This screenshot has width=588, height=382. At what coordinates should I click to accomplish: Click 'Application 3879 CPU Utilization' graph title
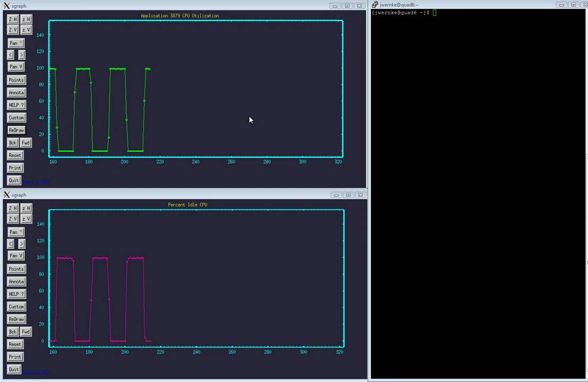(x=180, y=16)
